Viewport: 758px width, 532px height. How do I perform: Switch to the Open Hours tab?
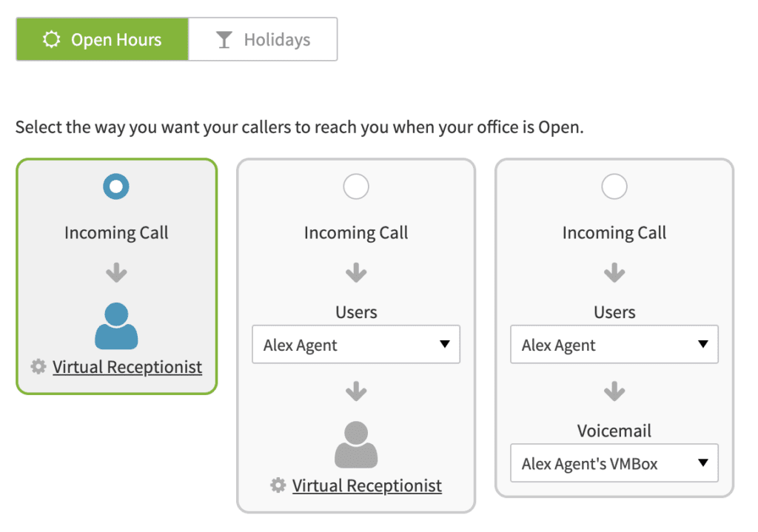[x=102, y=40]
